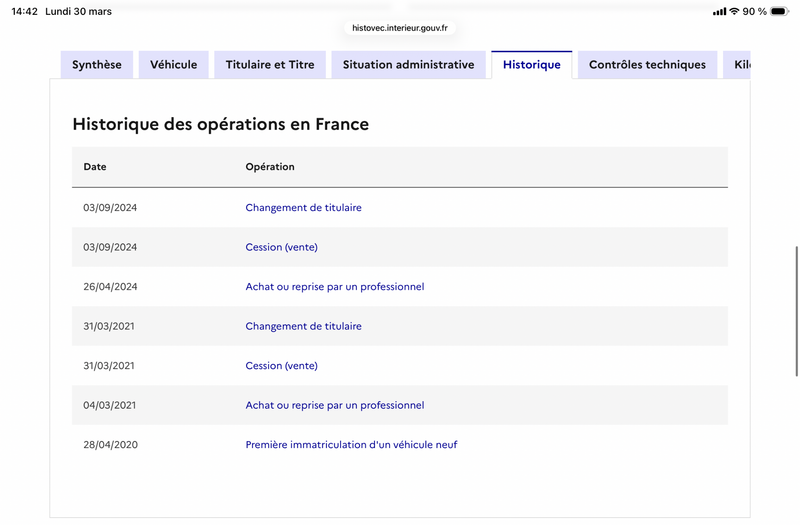Open the Situation administrative tab
The width and height of the screenshot is (800, 525).
(x=408, y=65)
